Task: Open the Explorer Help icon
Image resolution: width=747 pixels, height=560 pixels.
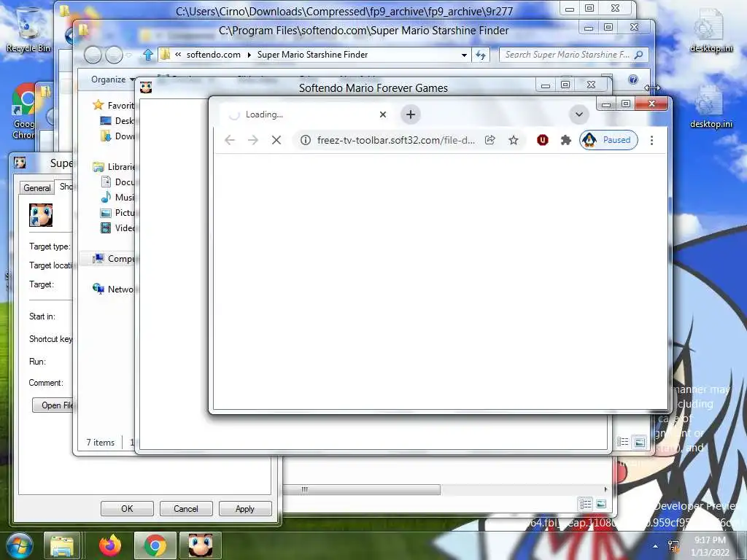Action: pos(633,79)
